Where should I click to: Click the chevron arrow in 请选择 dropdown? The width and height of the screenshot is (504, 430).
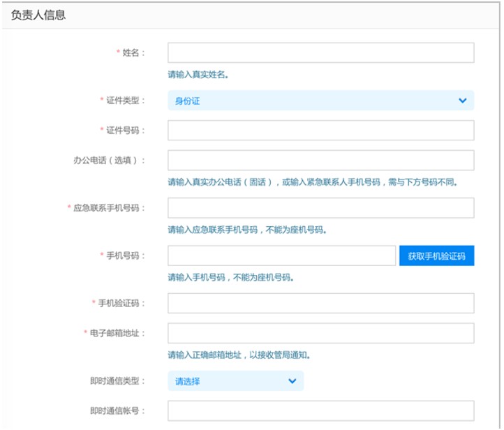coord(292,381)
